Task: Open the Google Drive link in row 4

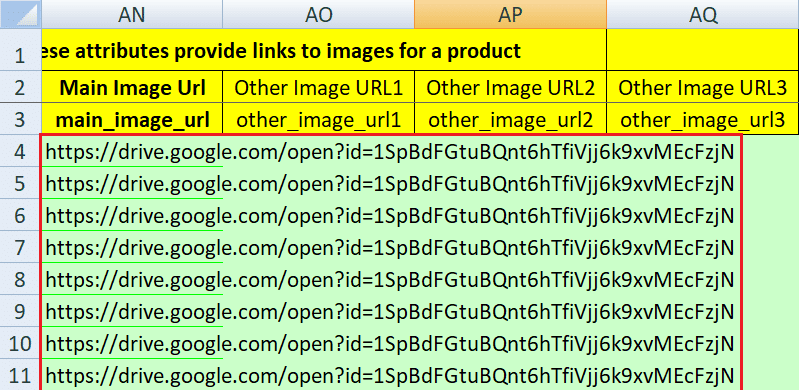Action: click(390, 152)
